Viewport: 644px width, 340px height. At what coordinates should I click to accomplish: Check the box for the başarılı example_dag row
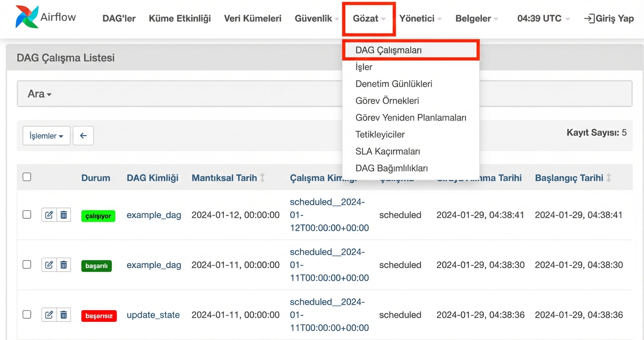click(x=27, y=264)
